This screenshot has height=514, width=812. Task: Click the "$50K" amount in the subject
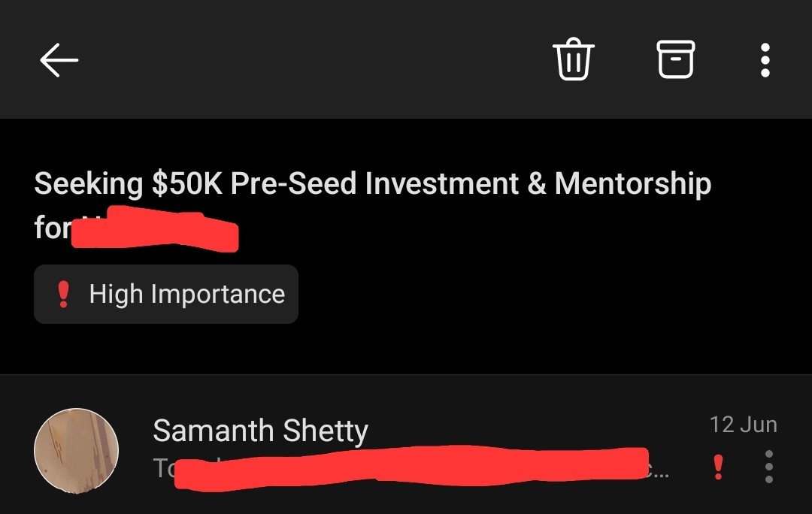(x=187, y=184)
